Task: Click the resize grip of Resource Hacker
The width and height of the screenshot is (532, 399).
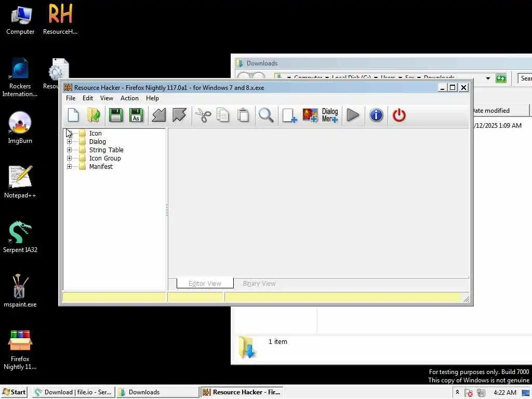Action: point(466,299)
